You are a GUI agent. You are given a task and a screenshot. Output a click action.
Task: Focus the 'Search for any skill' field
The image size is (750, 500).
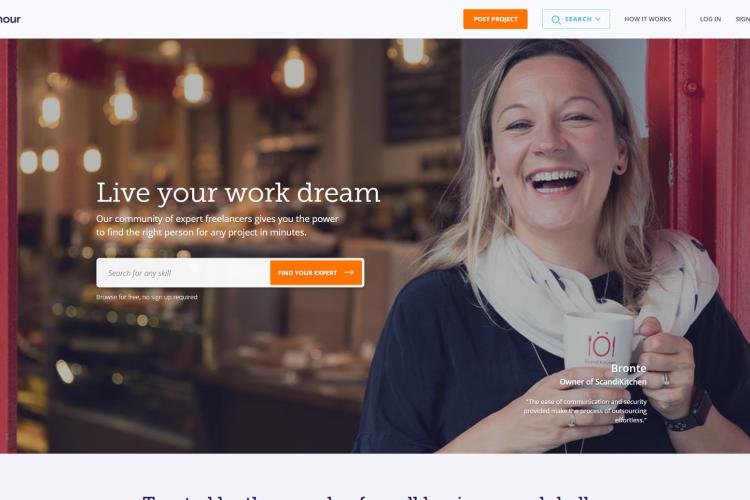click(x=183, y=273)
